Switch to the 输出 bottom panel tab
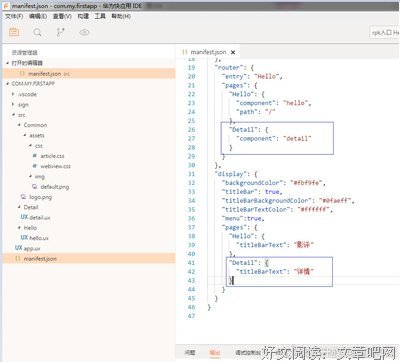This screenshot has width=400, height=362. click(x=215, y=352)
